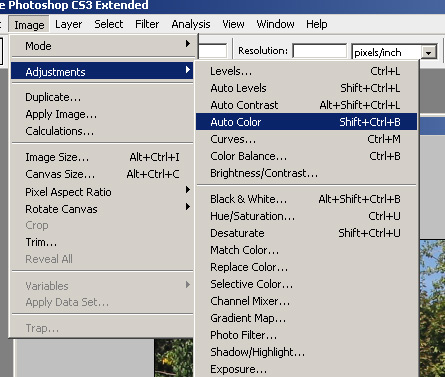Expand Rotate Canvas submenu
Viewport: 445px width, 377px height.
pos(102,209)
